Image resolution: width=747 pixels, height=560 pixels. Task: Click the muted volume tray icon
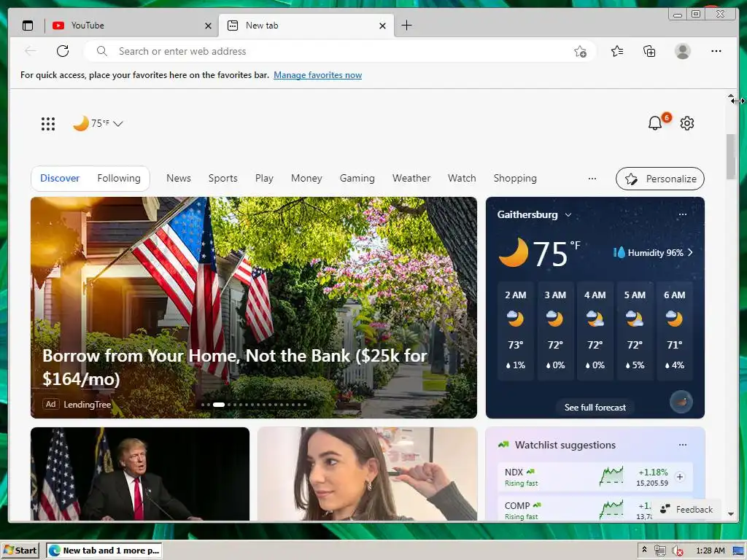pyautogui.click(x=677, y=551)
